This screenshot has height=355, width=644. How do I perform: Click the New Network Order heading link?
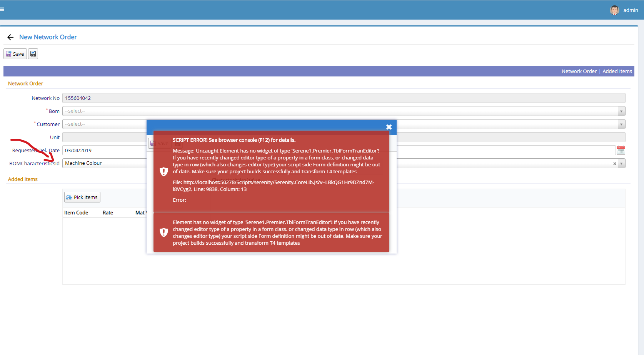(48, 37)
